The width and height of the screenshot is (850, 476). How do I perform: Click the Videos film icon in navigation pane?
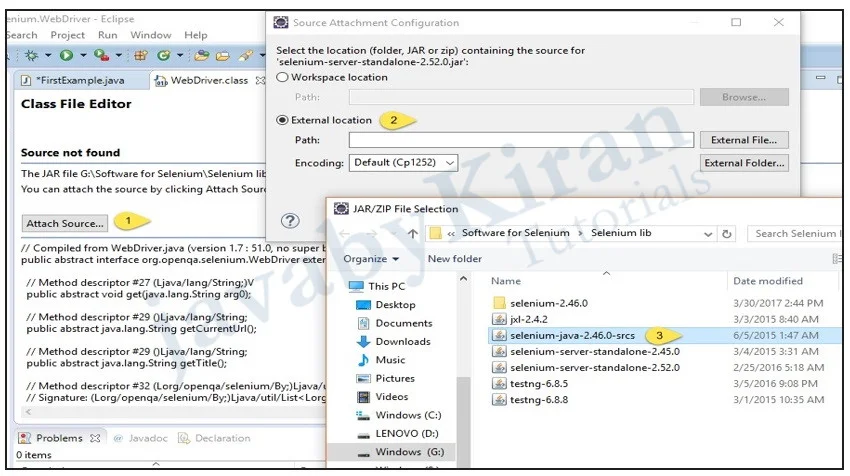(363, 397)
